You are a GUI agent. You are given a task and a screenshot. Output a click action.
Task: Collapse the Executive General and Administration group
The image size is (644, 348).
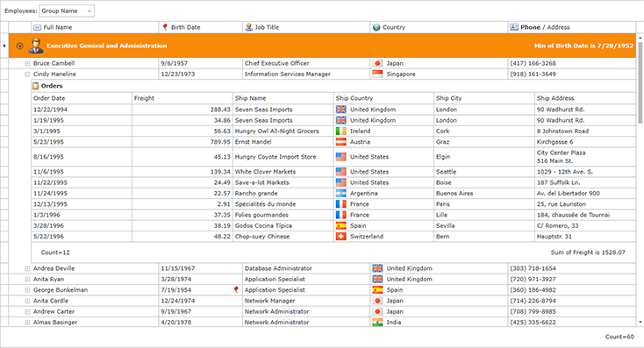19,46
